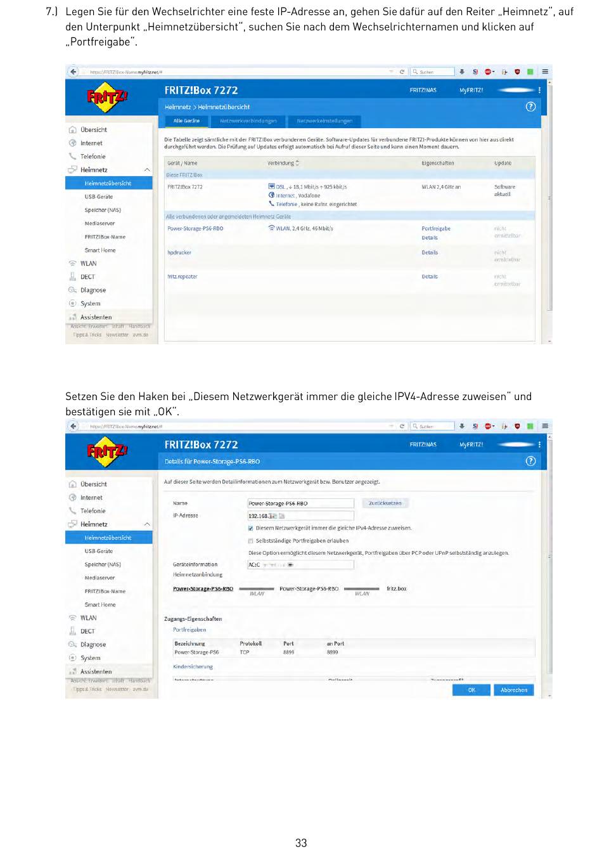Click browser back arrow in upper screenshot
602x868 pixels.
coord(73,72)
